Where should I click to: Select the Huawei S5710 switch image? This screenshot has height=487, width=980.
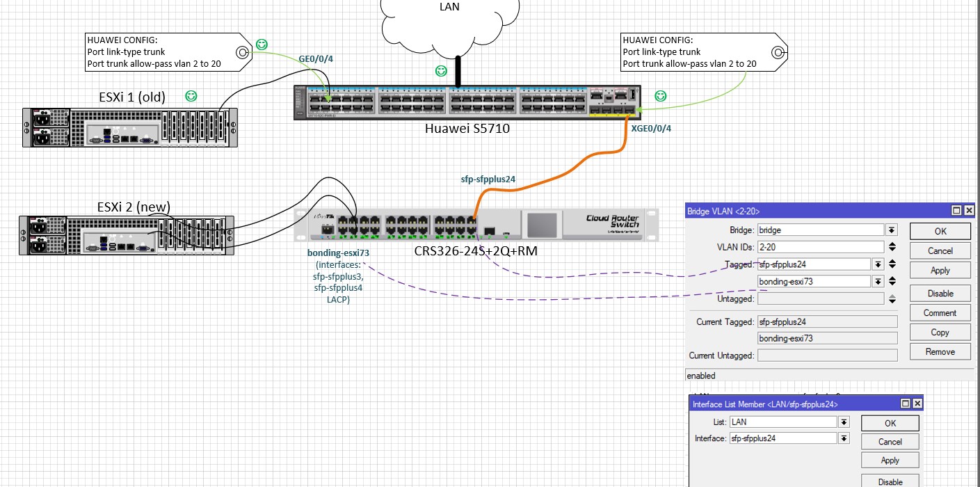pyautogui.click(x=466, y=103)
